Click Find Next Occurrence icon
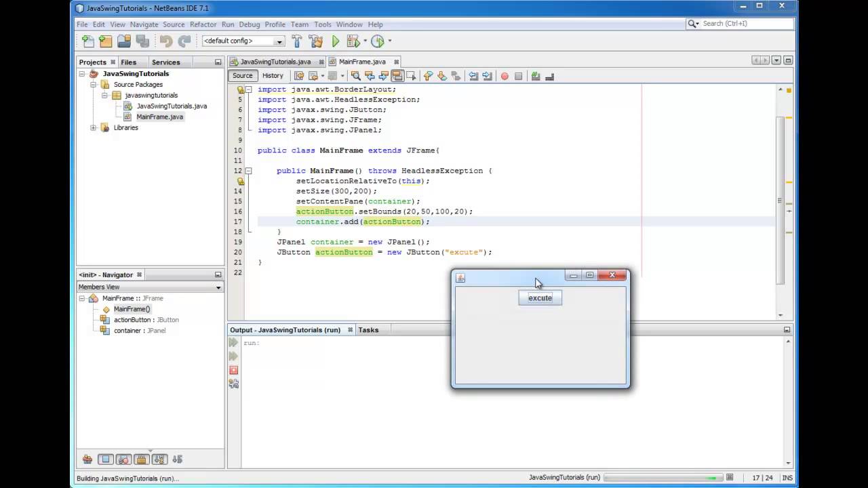 coord(383,76)
